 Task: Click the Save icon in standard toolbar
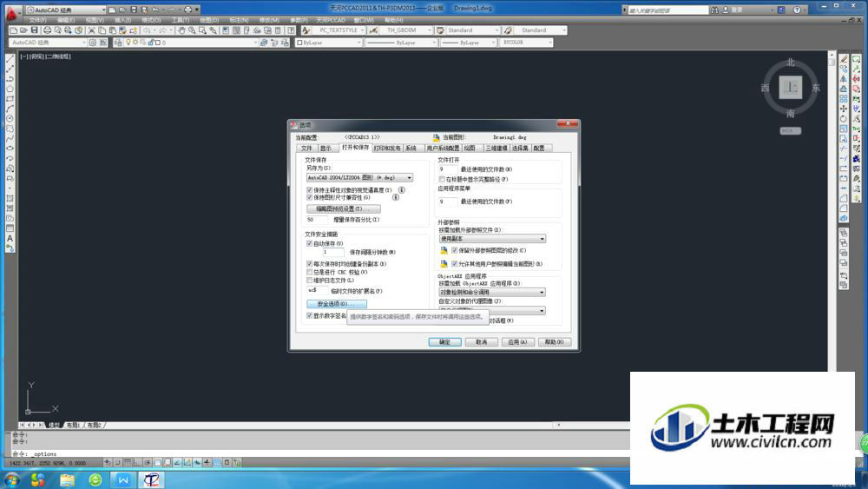click(x=35, y=30)
